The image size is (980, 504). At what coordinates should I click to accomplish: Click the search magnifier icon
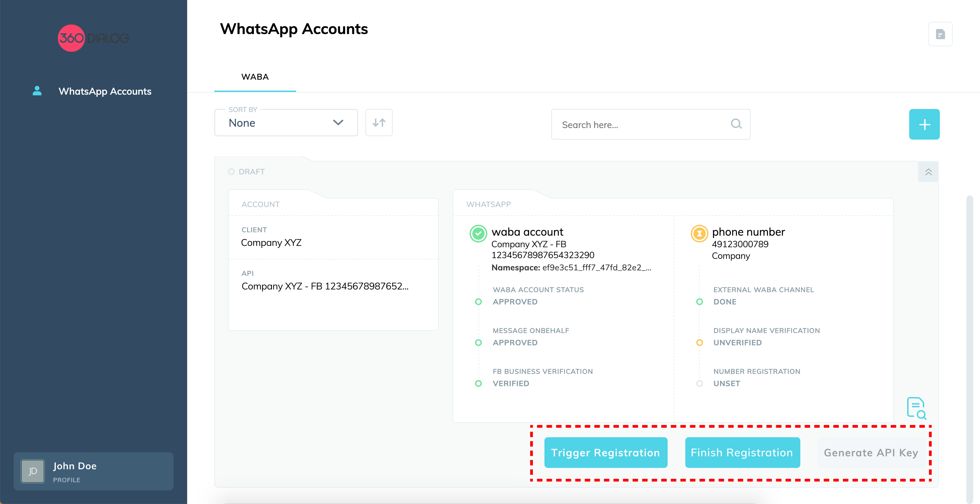coord(736,124)
